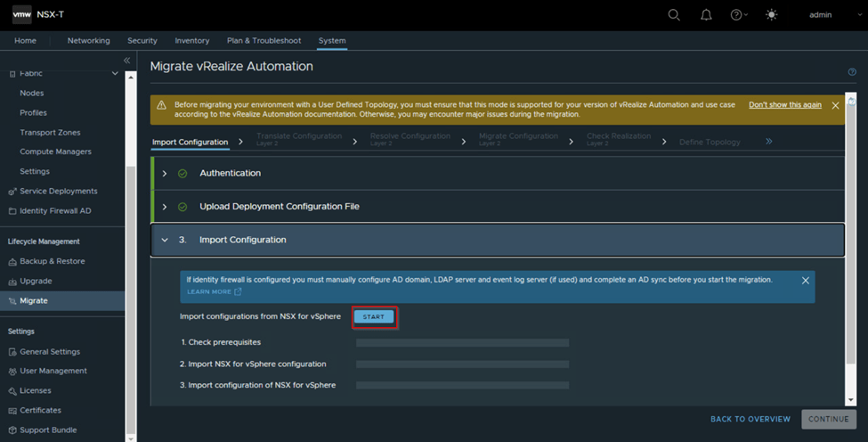
Task: Select Backup & Restore in sidebar
Action: click(x=53, y=261)
